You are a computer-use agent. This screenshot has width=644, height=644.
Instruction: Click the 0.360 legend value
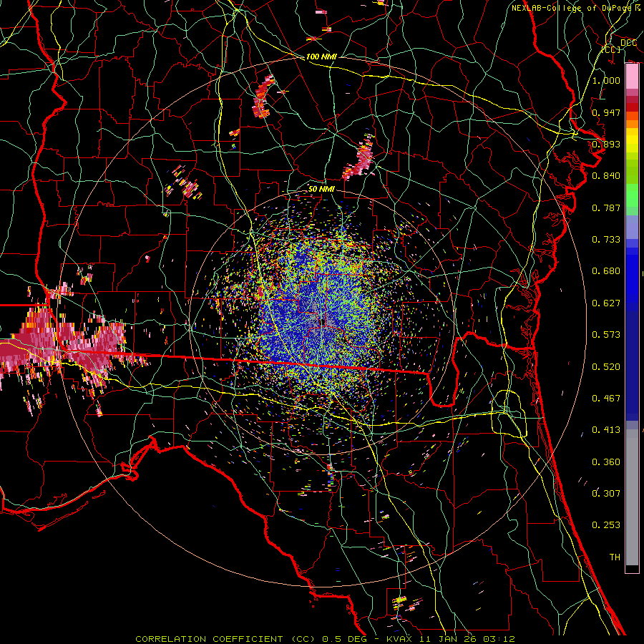[606, 462]
